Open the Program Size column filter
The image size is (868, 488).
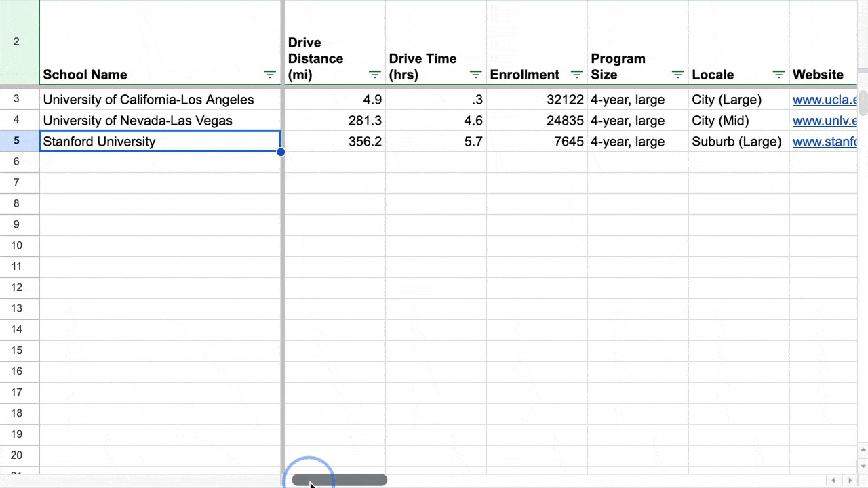tap(677, 75)
